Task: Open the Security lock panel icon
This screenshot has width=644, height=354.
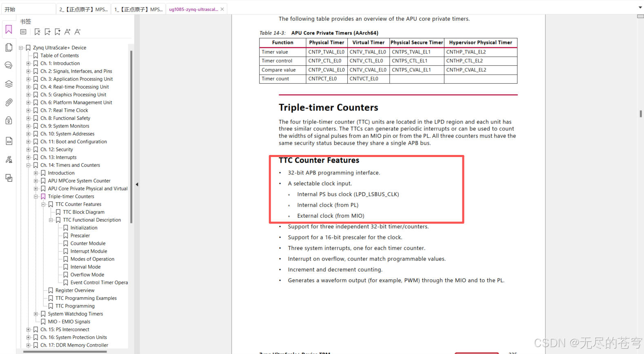Action: (9, 120)
